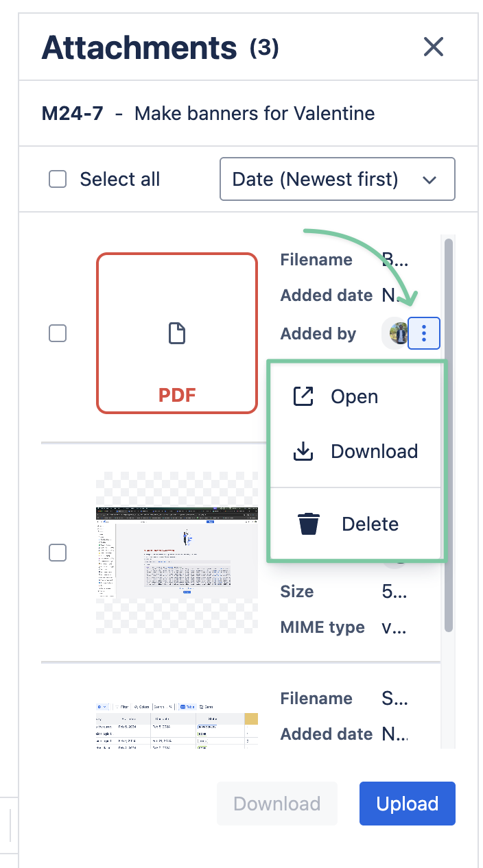Choose Open from the context menu

pos(354,397)
